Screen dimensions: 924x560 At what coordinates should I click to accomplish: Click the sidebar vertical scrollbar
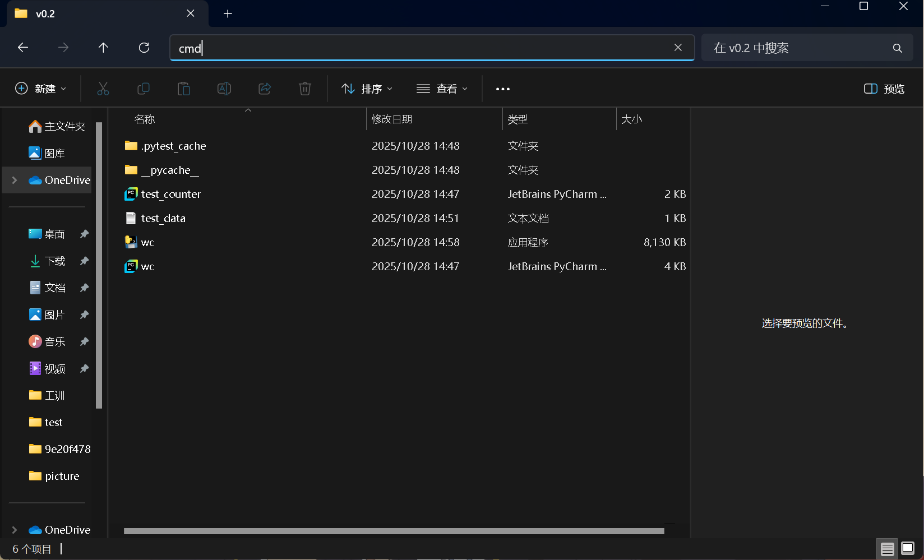pyautogui.click(x=99, y=265)
